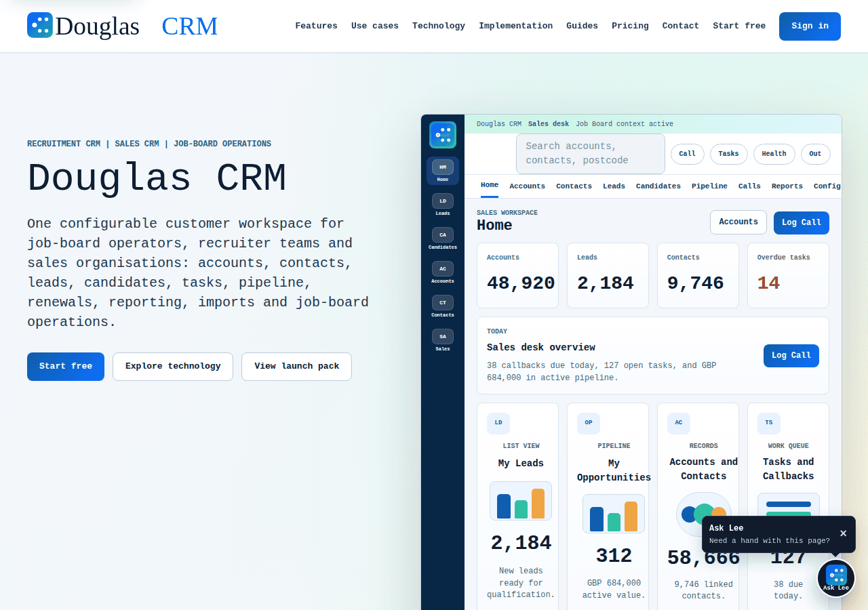Click the My Opportunities bar chart thumbnail
The image size is (868, 610).
click(x=614, y=514)
